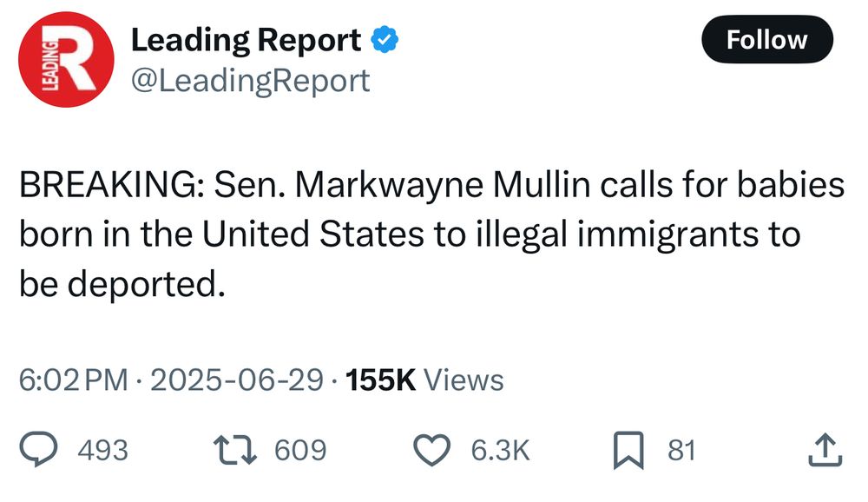Click the 6.3K likes count
Image resolution: width=868 pixels, height=502 pixels.
(501, 450)
